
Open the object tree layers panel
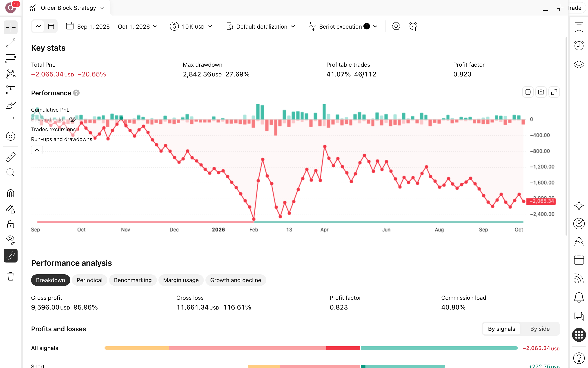point(579,64)
